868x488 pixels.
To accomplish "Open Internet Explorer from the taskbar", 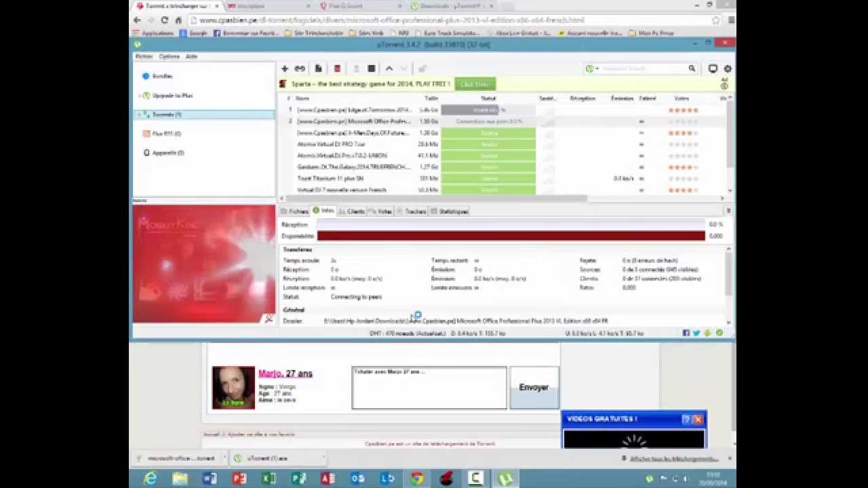I will point(151,479).
